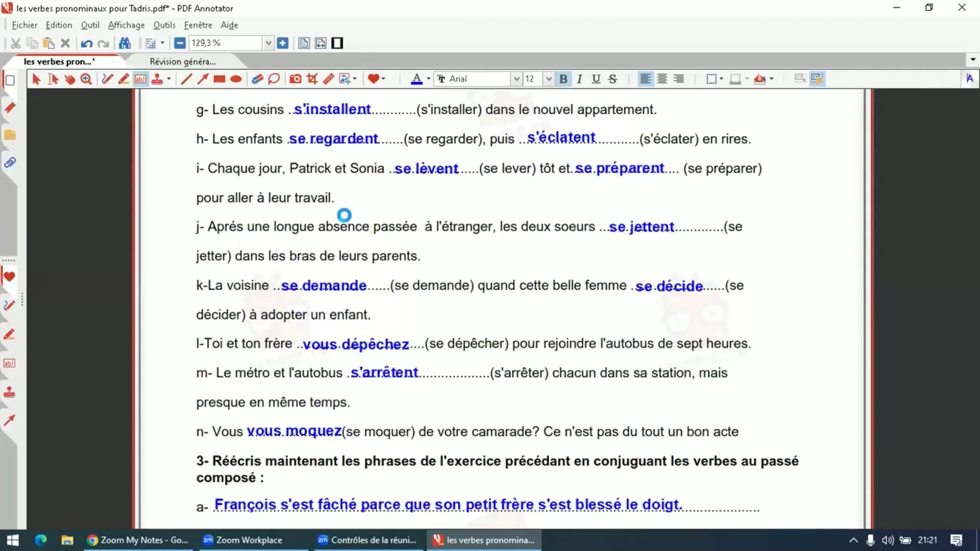The height and width of the screenshot is (551, 980).
Task: Open the Windows Start menu
Action: [13, 540]
